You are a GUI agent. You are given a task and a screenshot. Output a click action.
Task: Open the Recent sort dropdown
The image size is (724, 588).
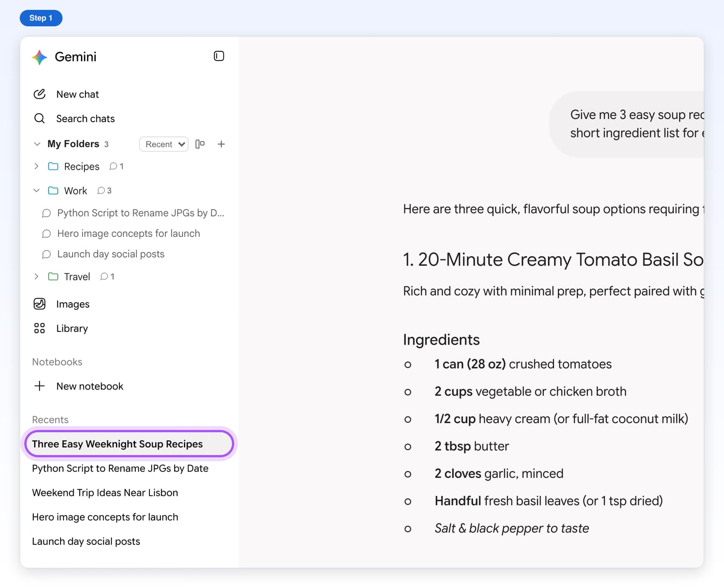164,144
